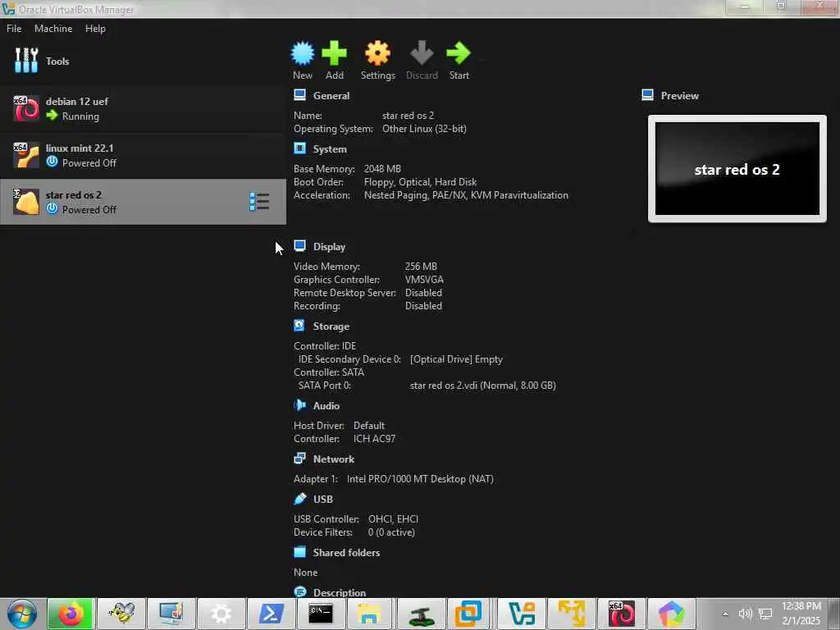Image resolution: width=840 pixels, height=630 pixels.
Task: Open Firefox from the taskbar
Action: coord(71,614)
